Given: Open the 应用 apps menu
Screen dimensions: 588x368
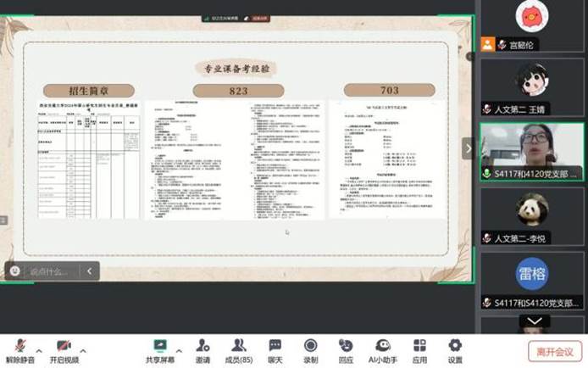Looking at the screenshot, I should 419,349.
